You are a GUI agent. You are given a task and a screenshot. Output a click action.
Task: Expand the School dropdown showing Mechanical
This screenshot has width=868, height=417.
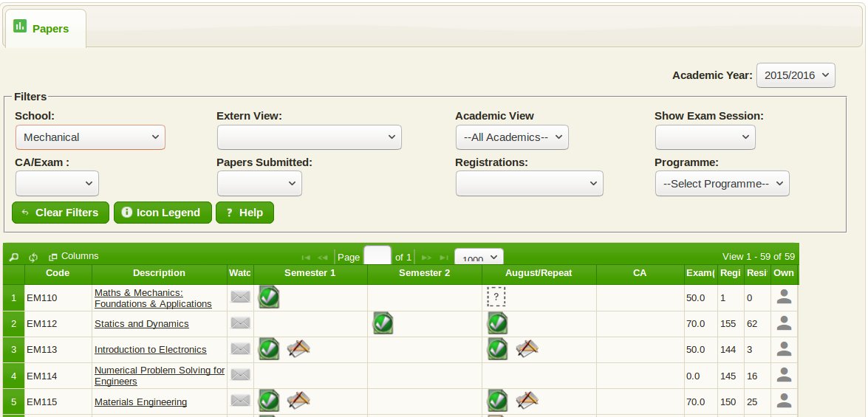(x=90, y=137)
